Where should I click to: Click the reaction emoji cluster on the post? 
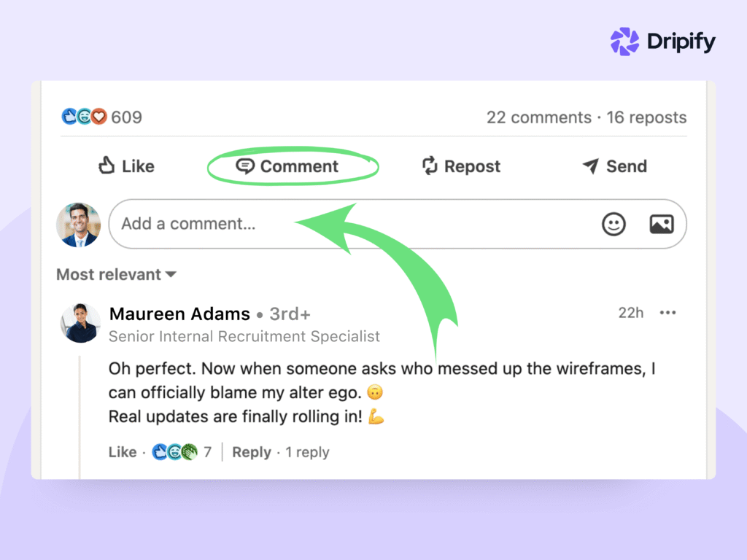tap(84, 117)
